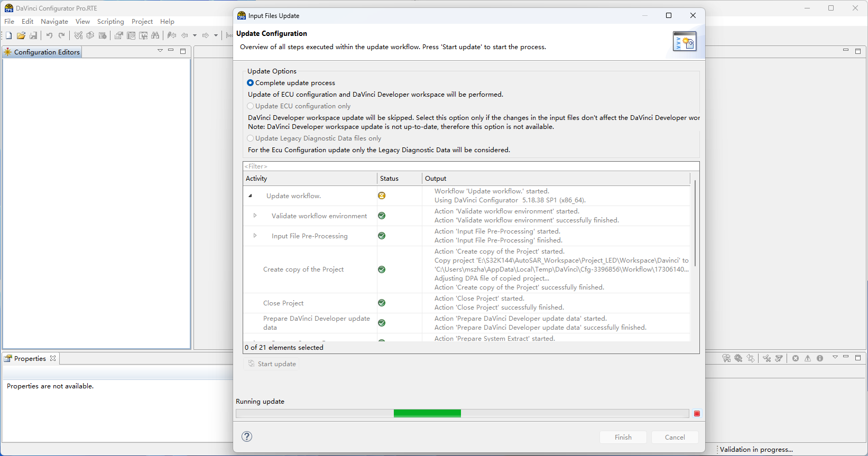Undo the last change in the toolbar
This screenshot has width=868, height=456.
49,35
